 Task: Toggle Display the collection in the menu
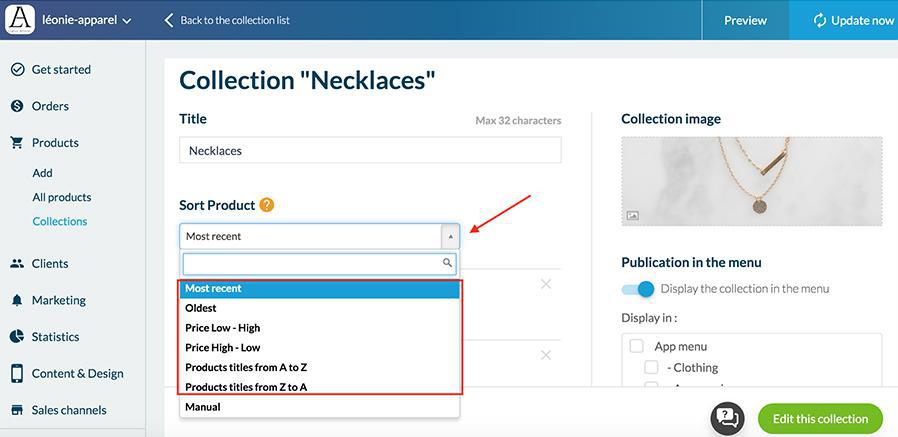638,289
